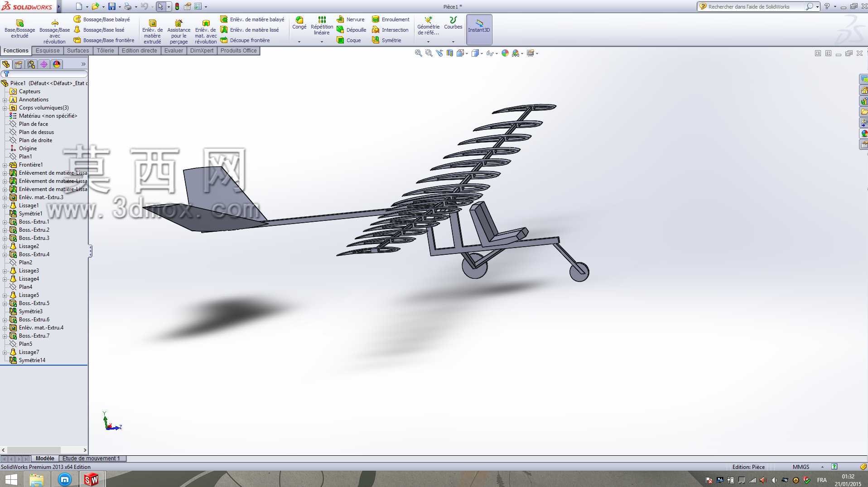Choose Bossage/Base balayé
Viewport: 868px width, 487px height.
(x=102, y=19)
